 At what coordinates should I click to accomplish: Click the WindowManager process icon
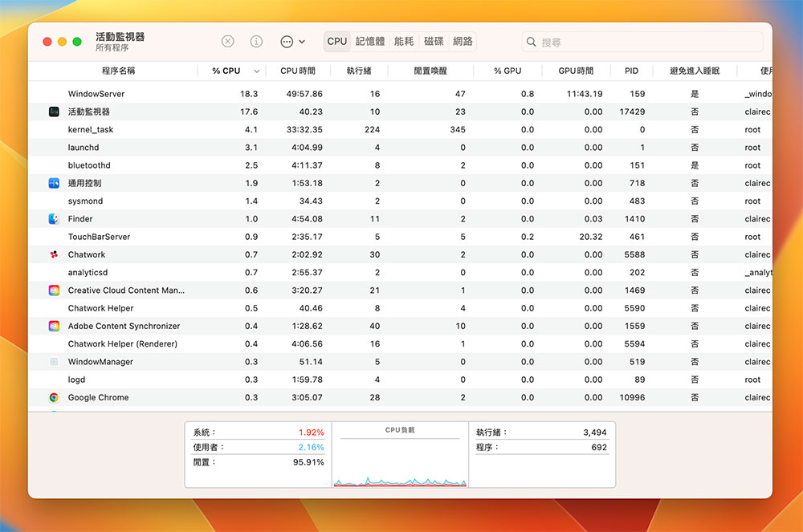point(54,362)
